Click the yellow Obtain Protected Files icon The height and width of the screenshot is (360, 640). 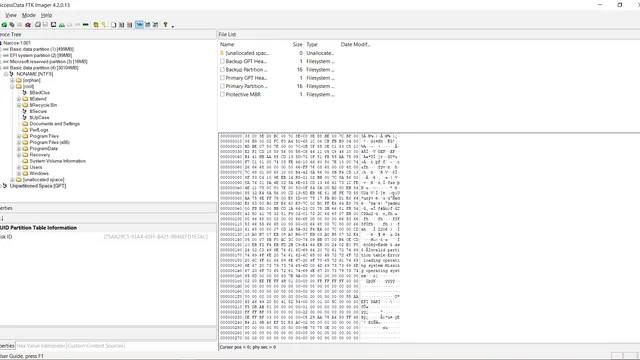[96, 25]
